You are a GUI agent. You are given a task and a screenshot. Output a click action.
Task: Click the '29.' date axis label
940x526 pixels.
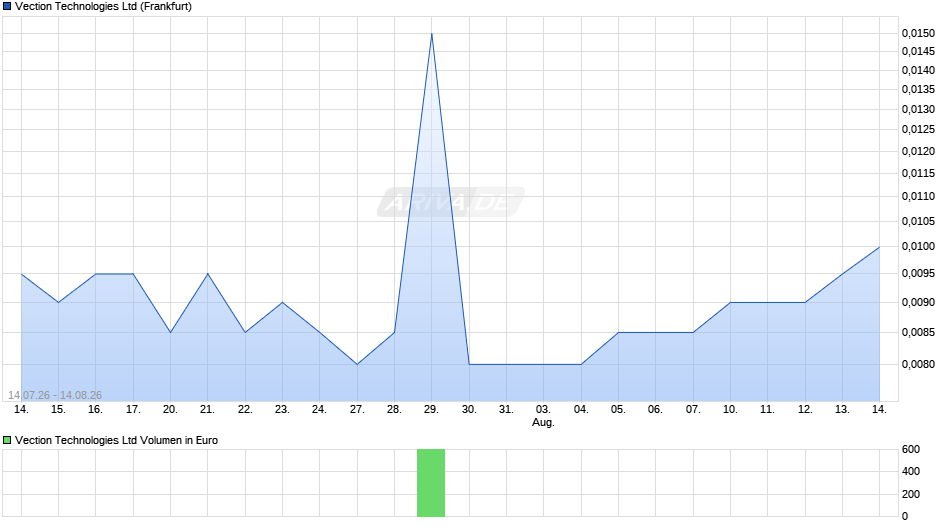[x=432, y=409]
